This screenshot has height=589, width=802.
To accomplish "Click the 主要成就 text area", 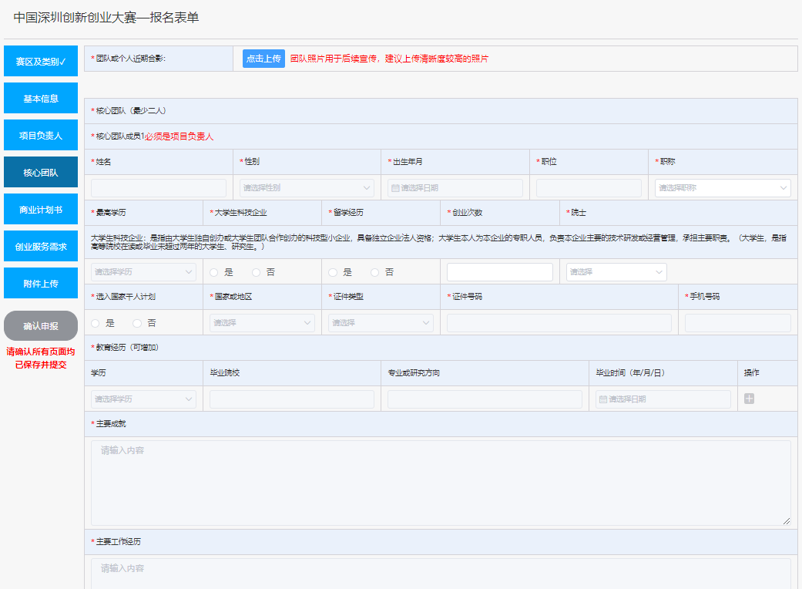I will pyautogui.click(x=441, y=483).
